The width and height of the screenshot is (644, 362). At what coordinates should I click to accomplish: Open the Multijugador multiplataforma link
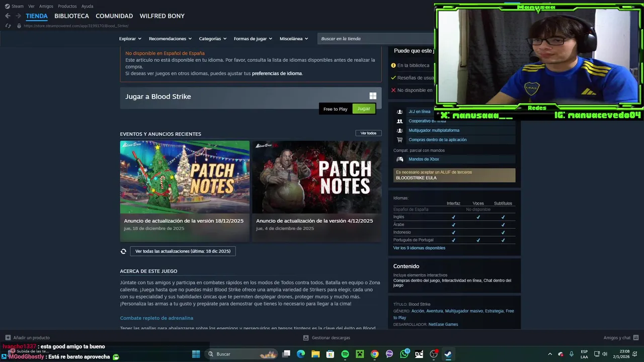click(x=434, y=130)
